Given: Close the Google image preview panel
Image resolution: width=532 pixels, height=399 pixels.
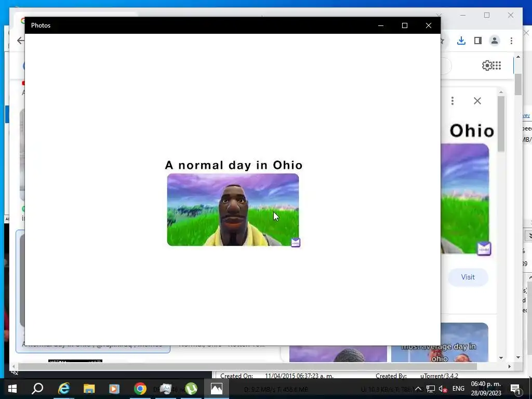Looking at the screenshot, I should pos(477,101).
